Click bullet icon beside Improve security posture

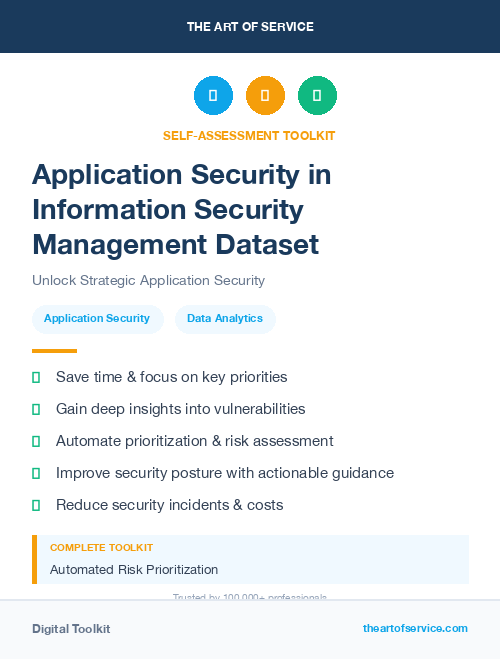tap(36, 473)
